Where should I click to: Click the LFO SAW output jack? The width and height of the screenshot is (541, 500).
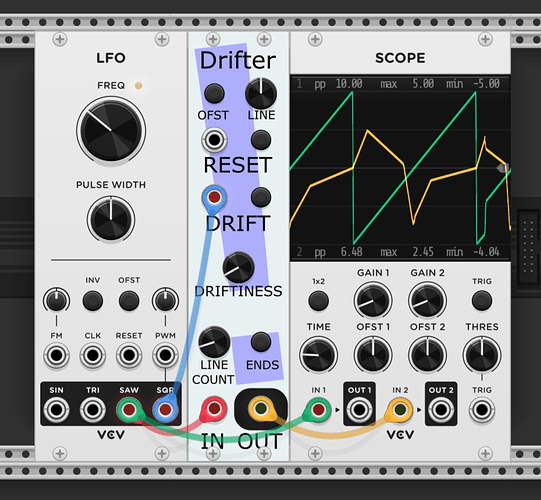[129, 410]
